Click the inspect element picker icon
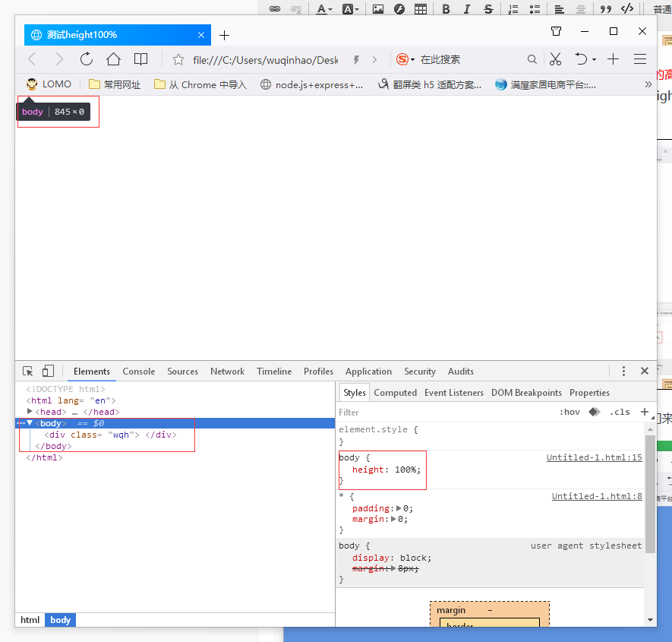This screenshot has width=672, height=642. pos(28,372)
